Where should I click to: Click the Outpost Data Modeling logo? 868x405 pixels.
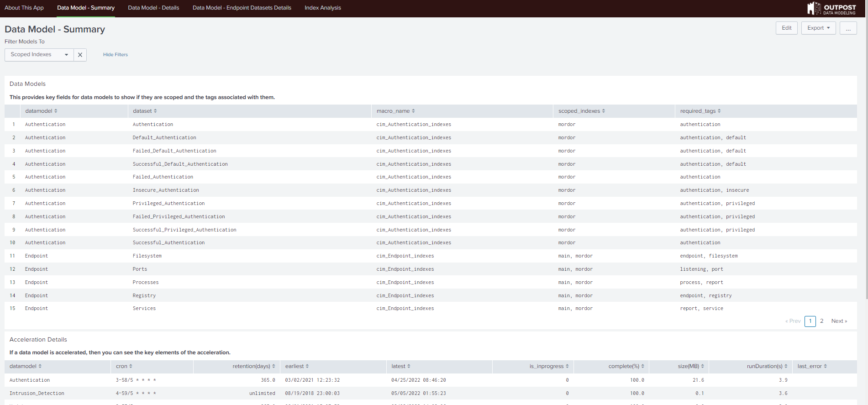(831, 8)
